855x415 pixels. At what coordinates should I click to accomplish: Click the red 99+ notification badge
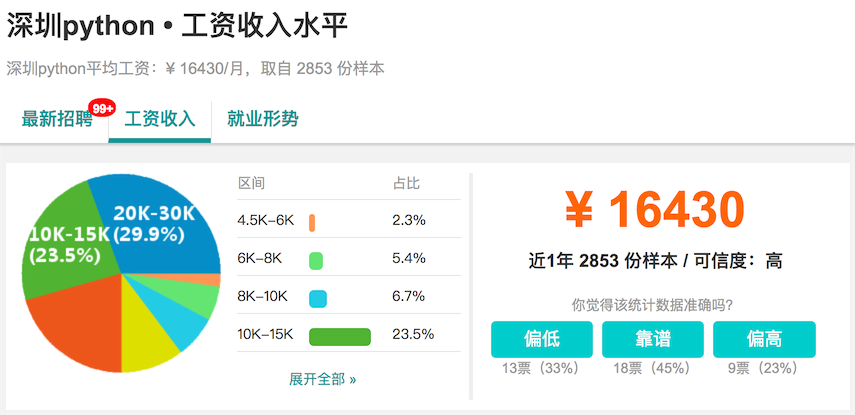(102, 107)
